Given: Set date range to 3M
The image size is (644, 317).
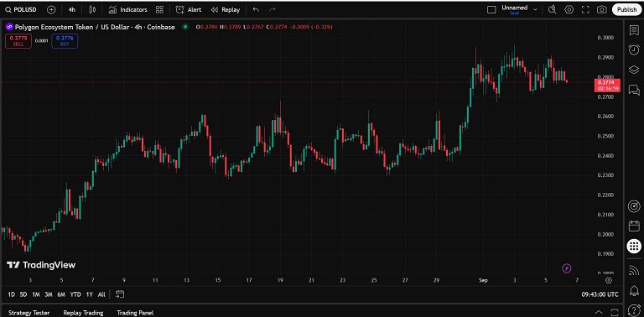Looking at the screenshot, I should (49, 294).
